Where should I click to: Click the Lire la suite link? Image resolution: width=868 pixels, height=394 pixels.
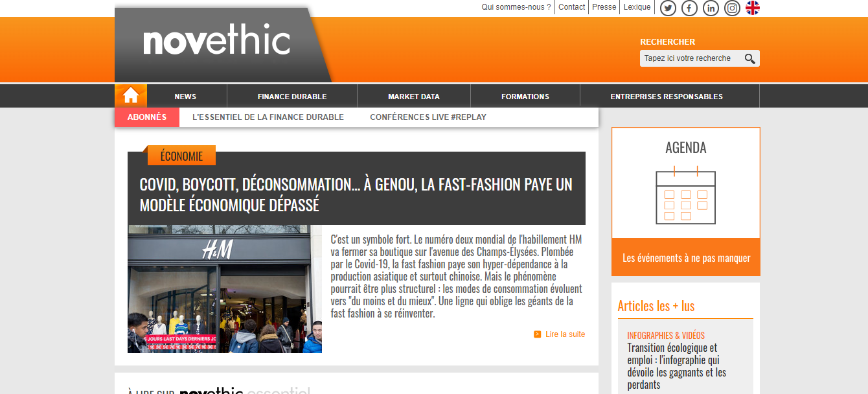pyautogui.click(x=565, y=334)
